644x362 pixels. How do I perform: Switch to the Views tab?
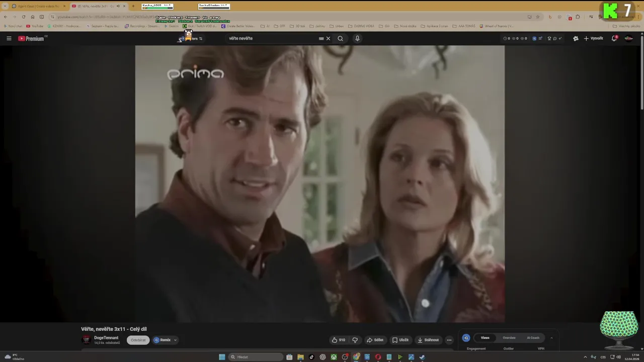pyautogui.click(x=485, y=338)
